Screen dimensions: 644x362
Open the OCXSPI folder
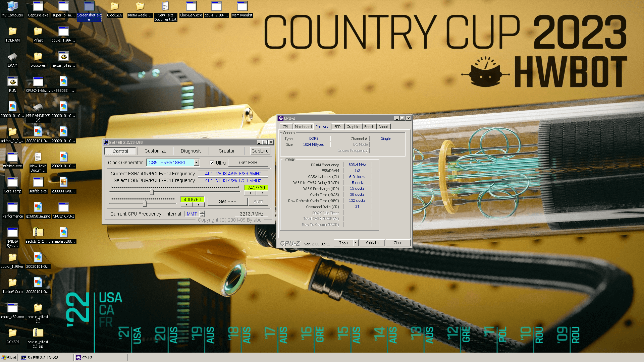pyautogui.click(x=12, y=336)
